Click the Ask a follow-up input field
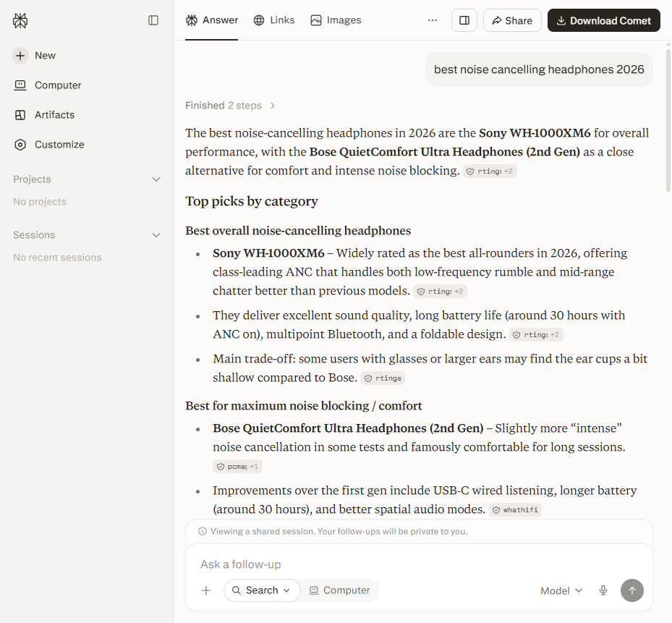The width and height of the screenshot is (672, 623). 419,564
